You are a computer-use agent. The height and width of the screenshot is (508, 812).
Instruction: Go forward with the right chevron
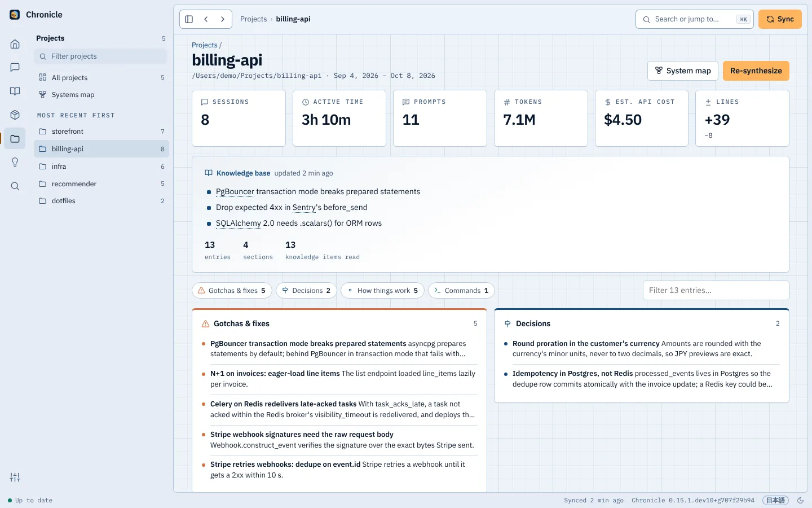223,19
